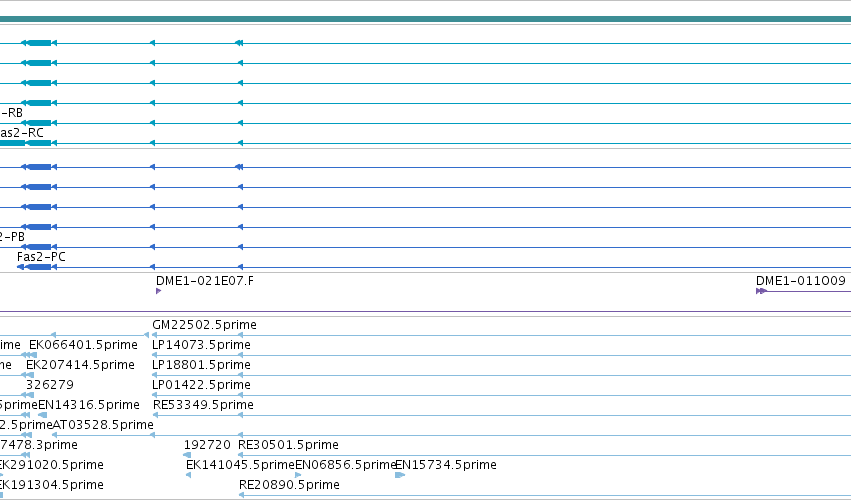Pick the LP14073.5prime label
The image size is (851, 500).
pos(201,345)
